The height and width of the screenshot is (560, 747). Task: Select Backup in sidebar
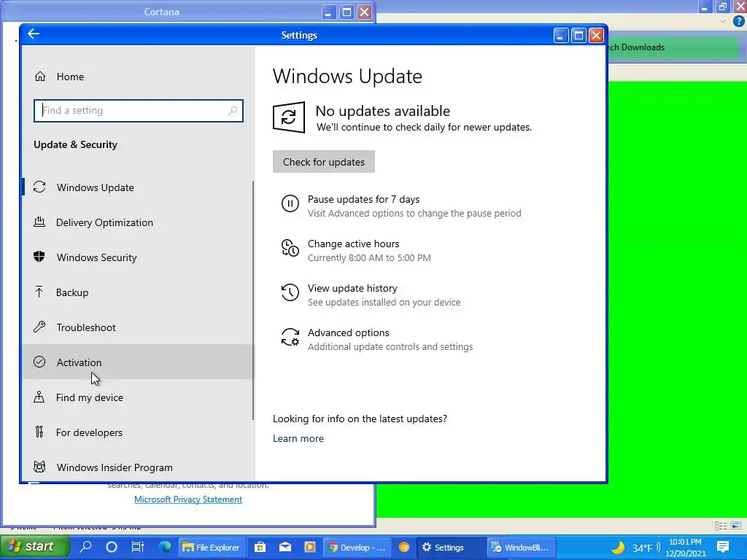(138, 292)
